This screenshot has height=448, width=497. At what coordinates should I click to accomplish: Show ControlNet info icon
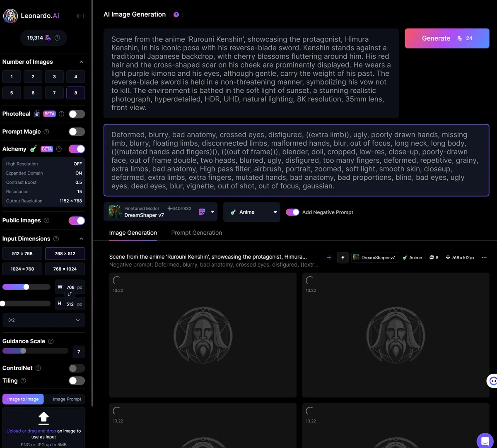[x=38, y=368]
